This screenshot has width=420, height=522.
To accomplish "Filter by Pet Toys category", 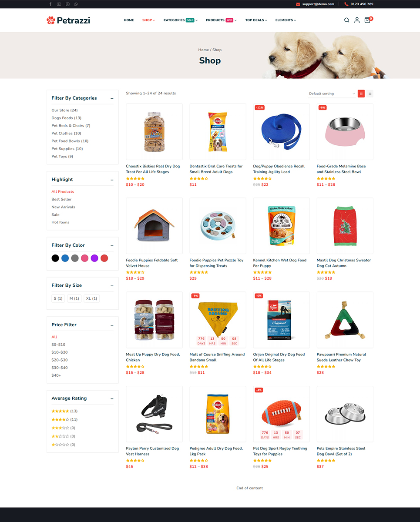I will [62, 157].
